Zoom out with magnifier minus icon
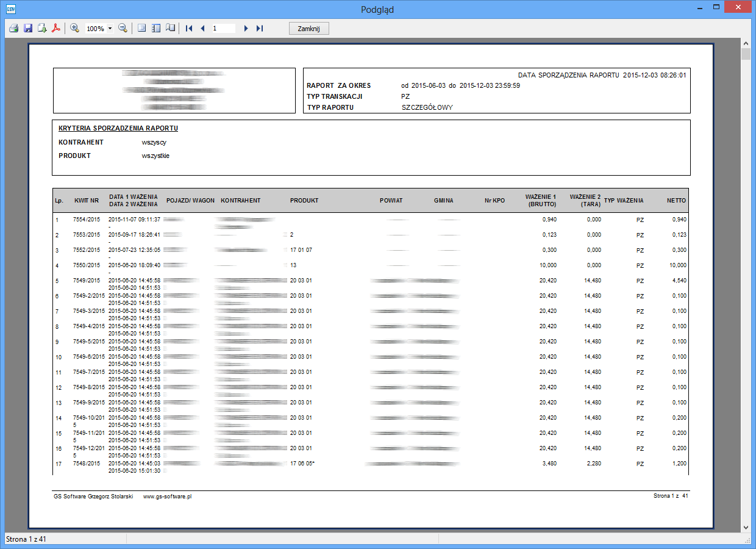 click(x=123, y=28)
